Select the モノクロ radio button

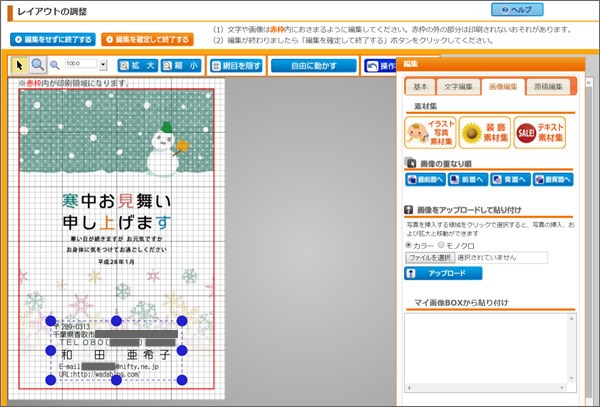click(x=441, y=245)
